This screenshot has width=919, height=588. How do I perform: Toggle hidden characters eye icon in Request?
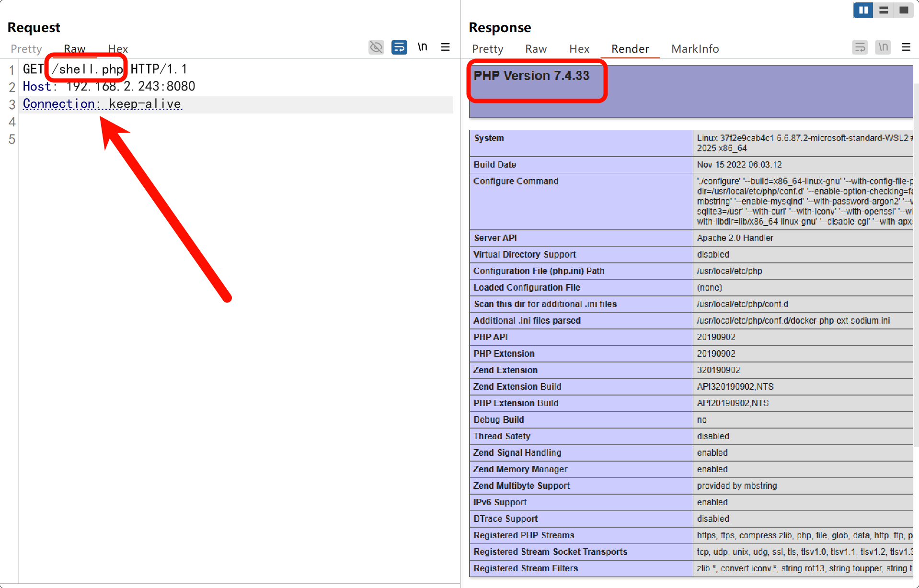pos(376,47)
